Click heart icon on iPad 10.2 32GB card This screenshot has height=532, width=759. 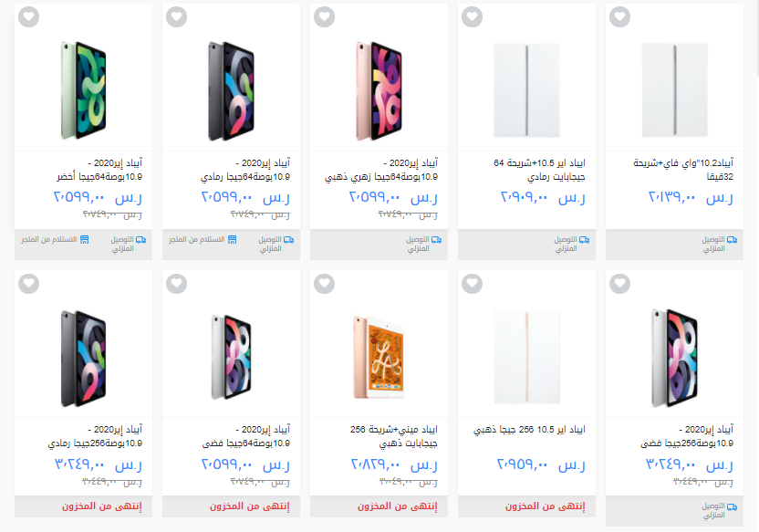(x=619, y=17)
